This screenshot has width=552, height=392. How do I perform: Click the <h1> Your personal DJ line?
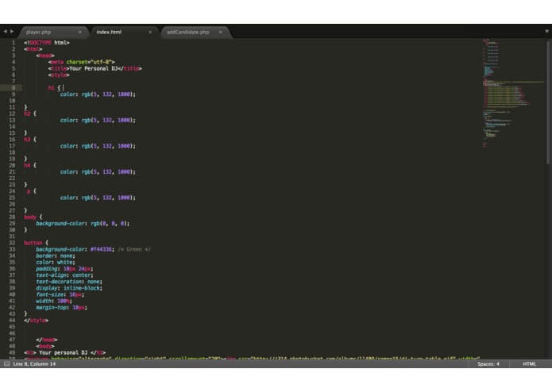click(x=65, y=352)
